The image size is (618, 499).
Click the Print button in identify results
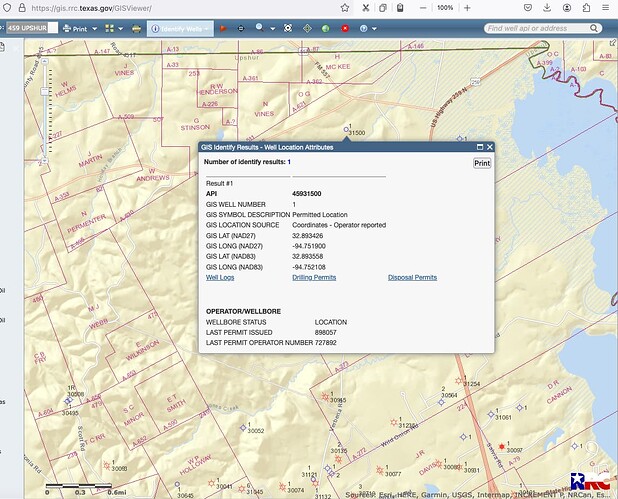coord(482,163)
